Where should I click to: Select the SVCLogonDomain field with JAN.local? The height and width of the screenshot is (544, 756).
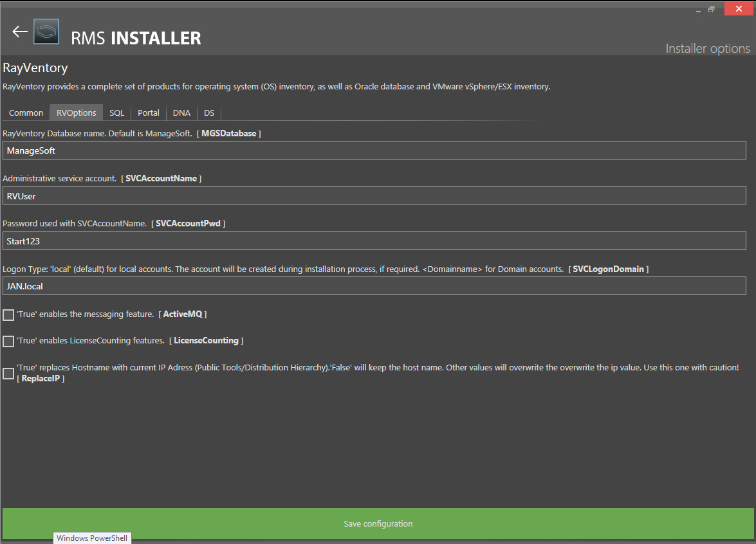[x=374, y=286]
